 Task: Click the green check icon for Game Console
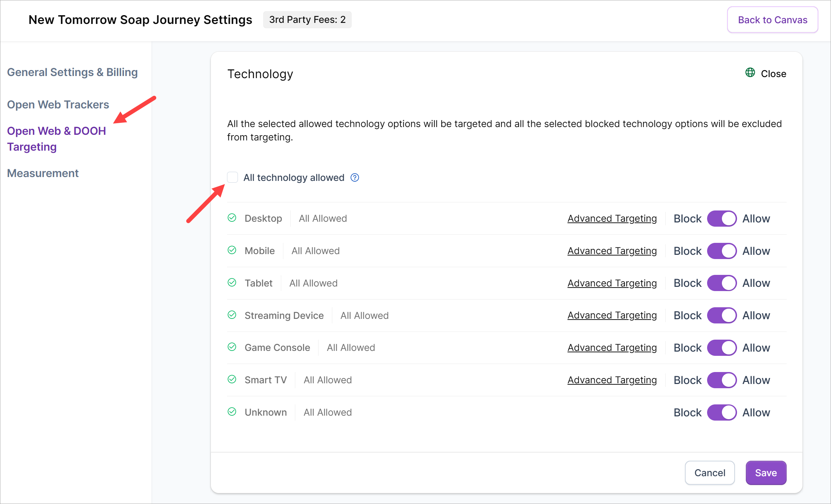coord(232,347)
